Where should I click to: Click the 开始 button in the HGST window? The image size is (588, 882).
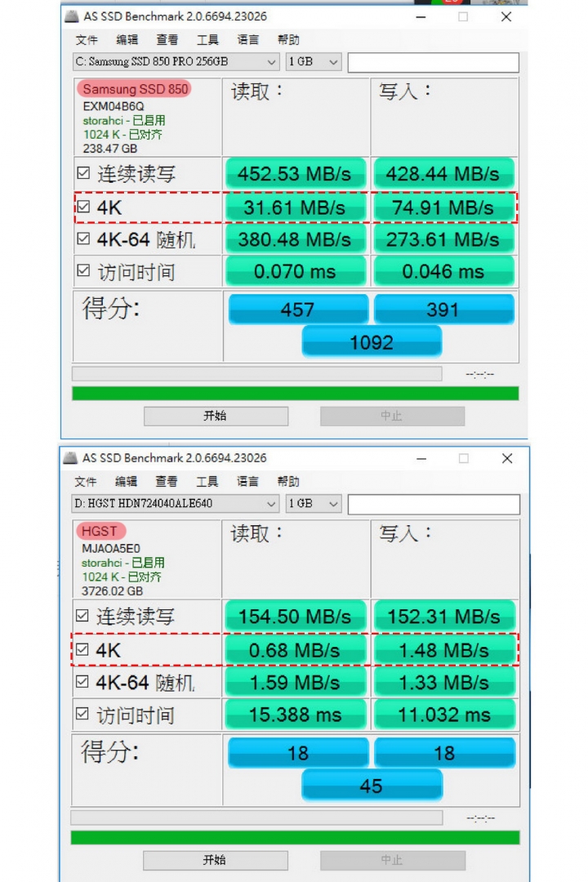[215, 859]
